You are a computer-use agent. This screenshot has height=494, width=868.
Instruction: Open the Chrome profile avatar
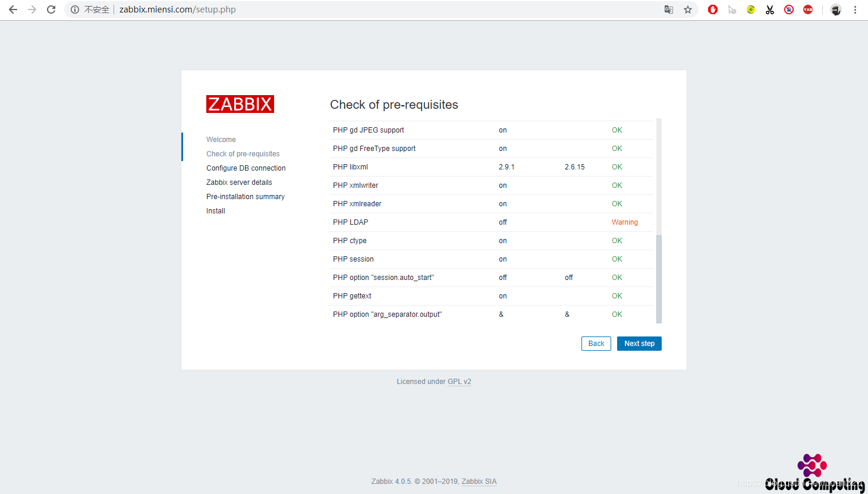point(836,10)
